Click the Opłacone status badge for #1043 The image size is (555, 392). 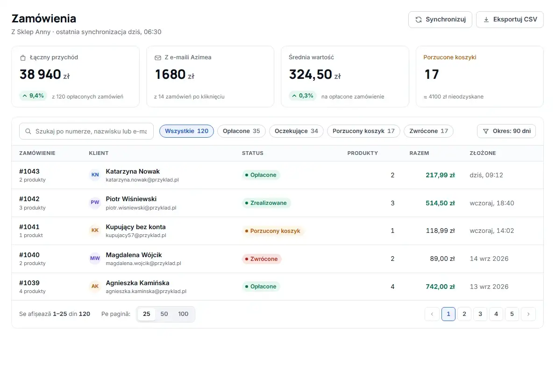tap(261, 175)
